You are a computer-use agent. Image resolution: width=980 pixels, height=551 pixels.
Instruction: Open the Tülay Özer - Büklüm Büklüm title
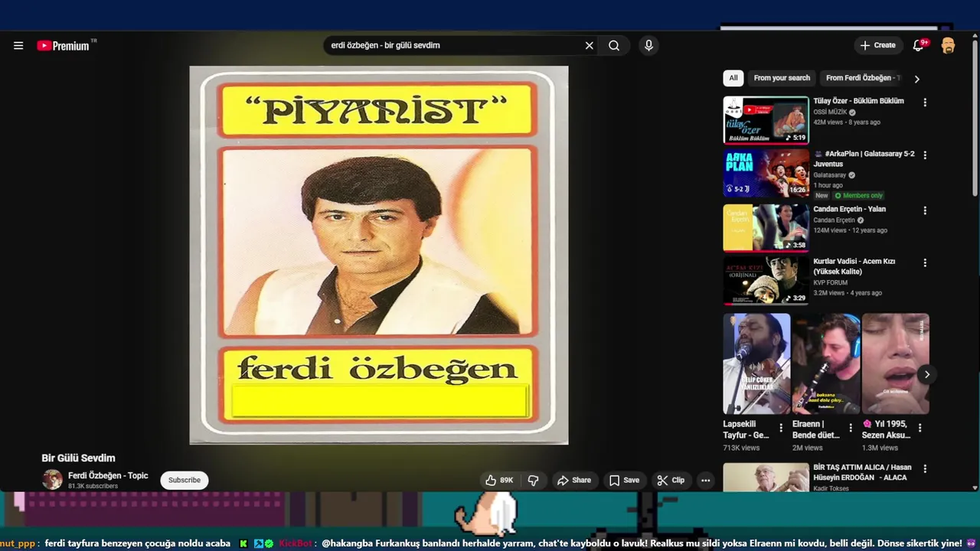point(858,101)
